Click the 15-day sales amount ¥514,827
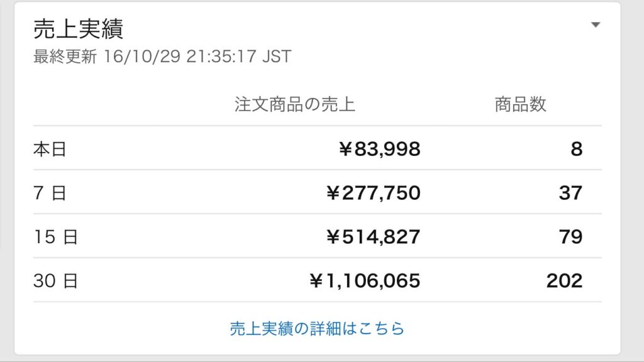 coord(374,237)
